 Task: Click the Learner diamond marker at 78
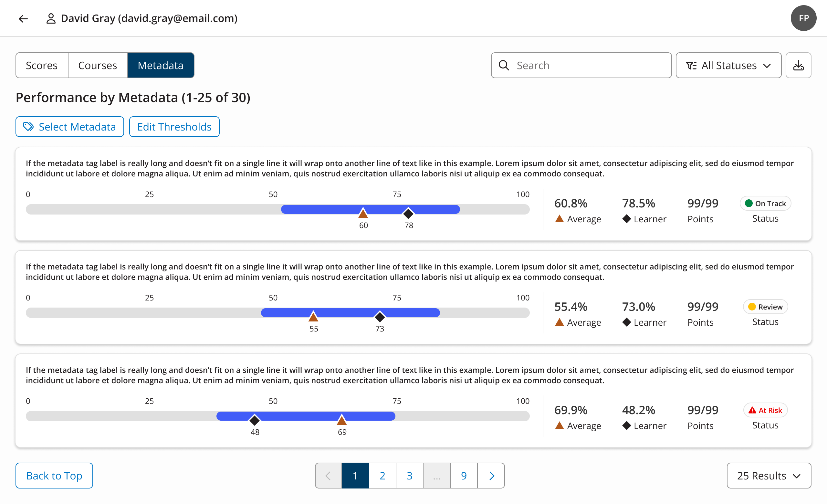408,214
